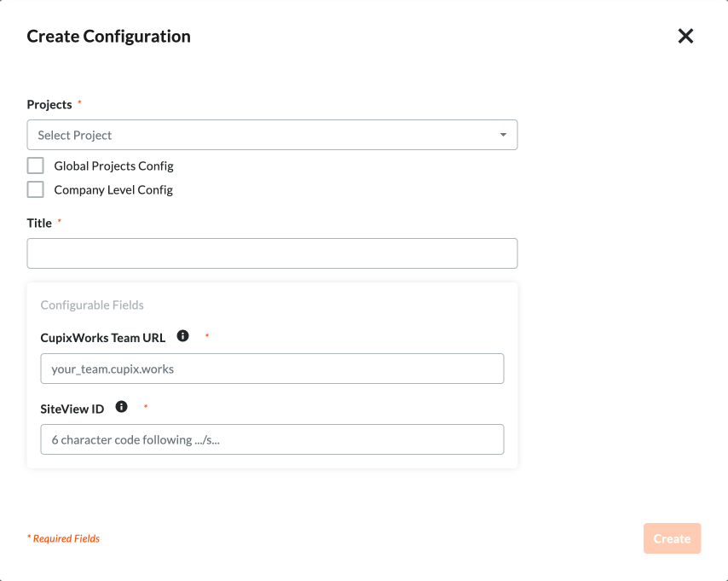Click the X to close Create Configuration
The height and width of the screenshot is (581, 728).
[685, 36]
